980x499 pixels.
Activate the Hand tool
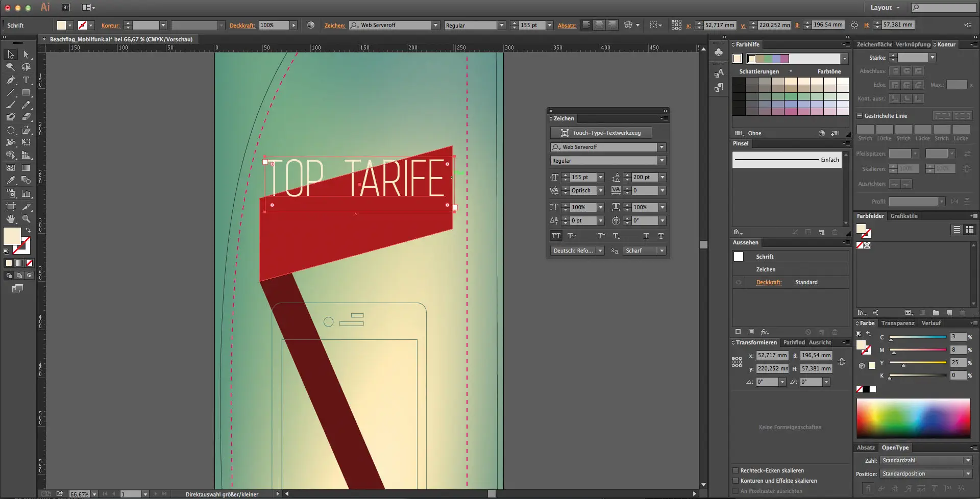click(11, 219)
